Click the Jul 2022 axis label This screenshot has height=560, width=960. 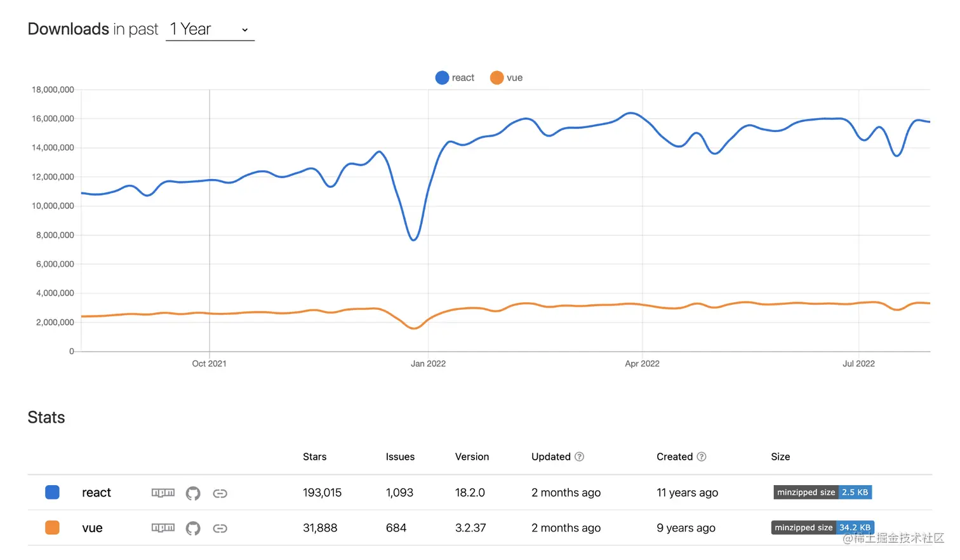click(x=858, y=364)
